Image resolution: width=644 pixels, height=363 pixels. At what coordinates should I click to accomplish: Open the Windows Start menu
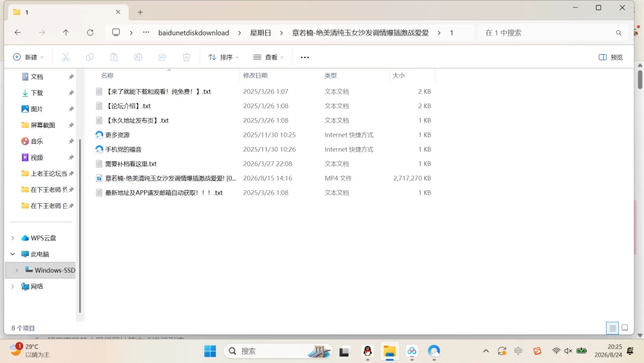point(210,351)
